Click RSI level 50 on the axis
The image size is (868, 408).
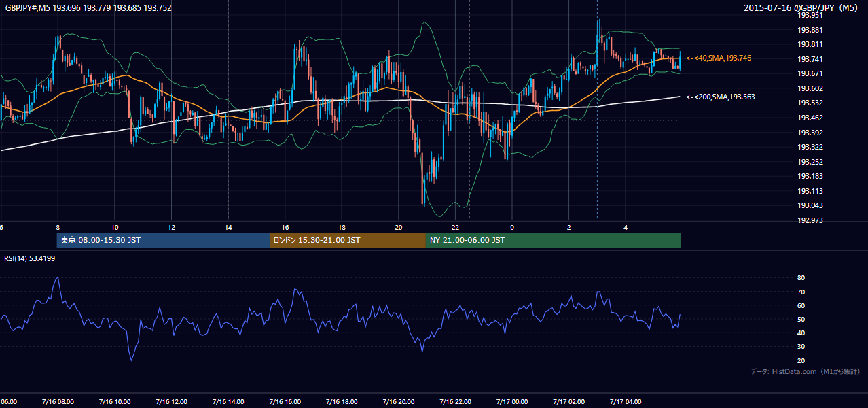801,319
